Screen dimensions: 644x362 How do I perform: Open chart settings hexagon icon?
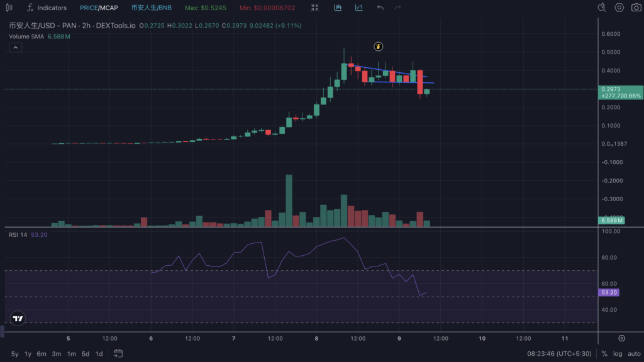pos(619,8)
